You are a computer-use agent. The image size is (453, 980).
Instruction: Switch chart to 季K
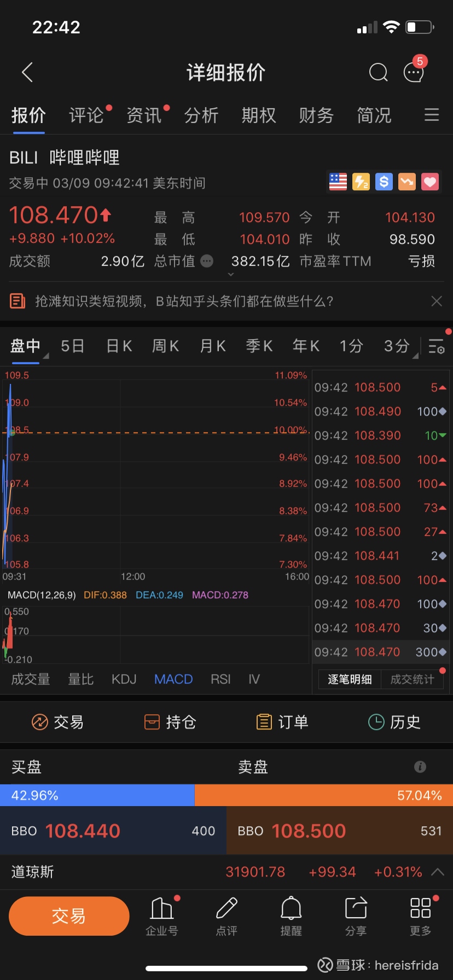[x=259, y=346]
